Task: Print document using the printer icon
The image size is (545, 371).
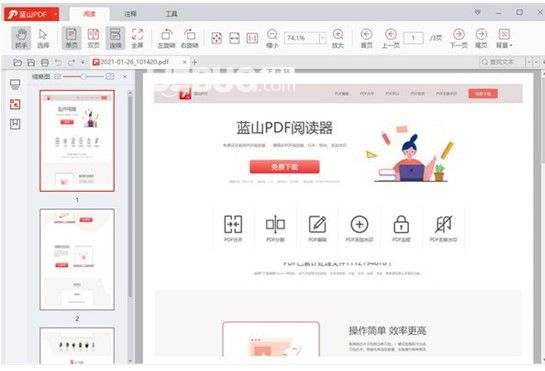Action: click(x=45, y=62)
